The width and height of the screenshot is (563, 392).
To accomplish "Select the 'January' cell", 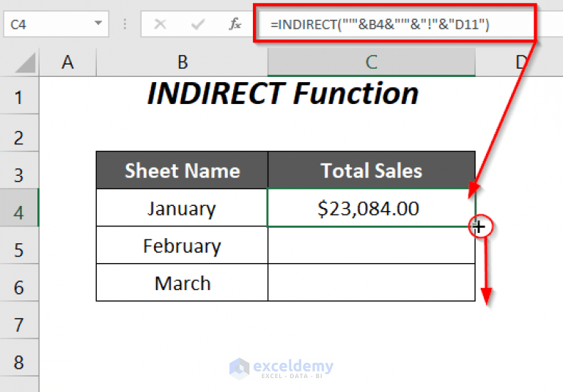I will [x=182, y=208].
